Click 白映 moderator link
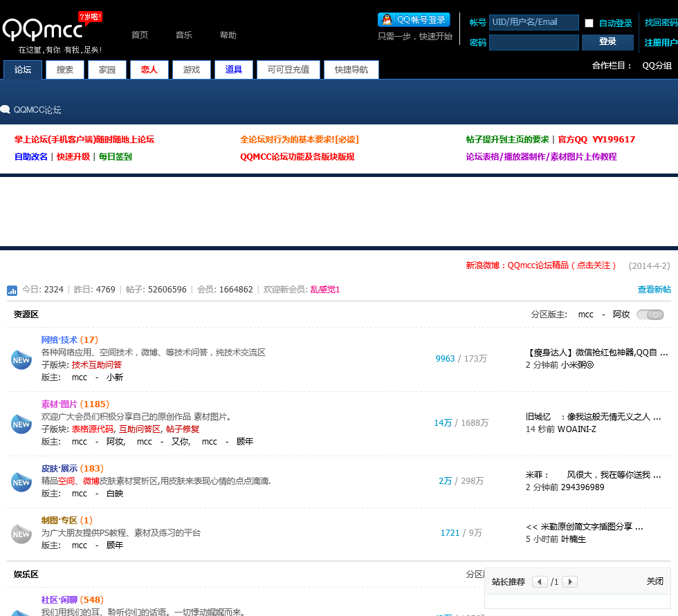This screenshot has height=616, width=678. (x=115, y=494)
